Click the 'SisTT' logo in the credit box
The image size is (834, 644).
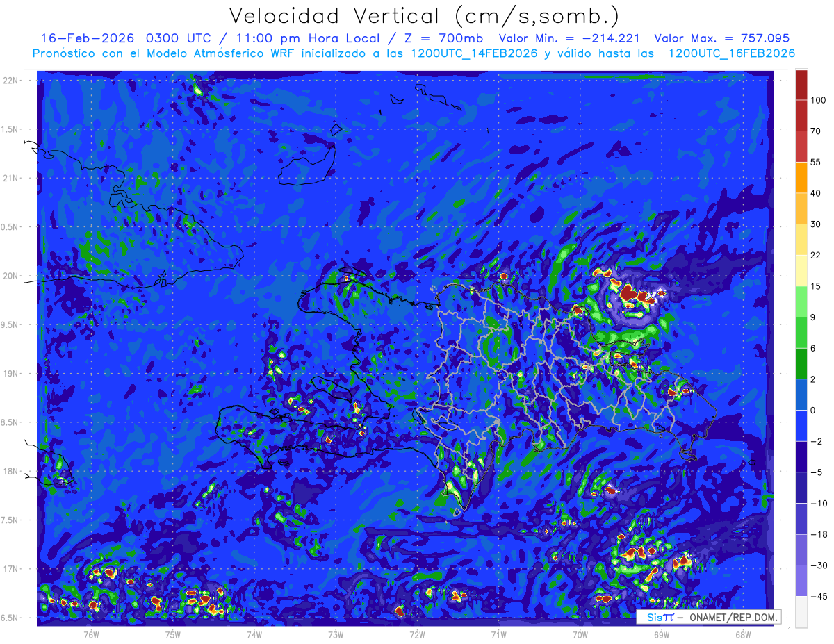pyautogui.click(x=660, y=617)
